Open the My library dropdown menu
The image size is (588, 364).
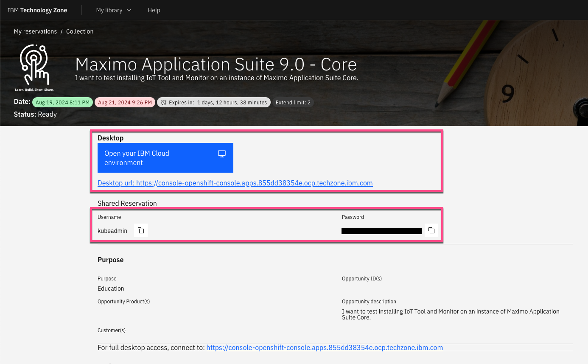(114, 10)
